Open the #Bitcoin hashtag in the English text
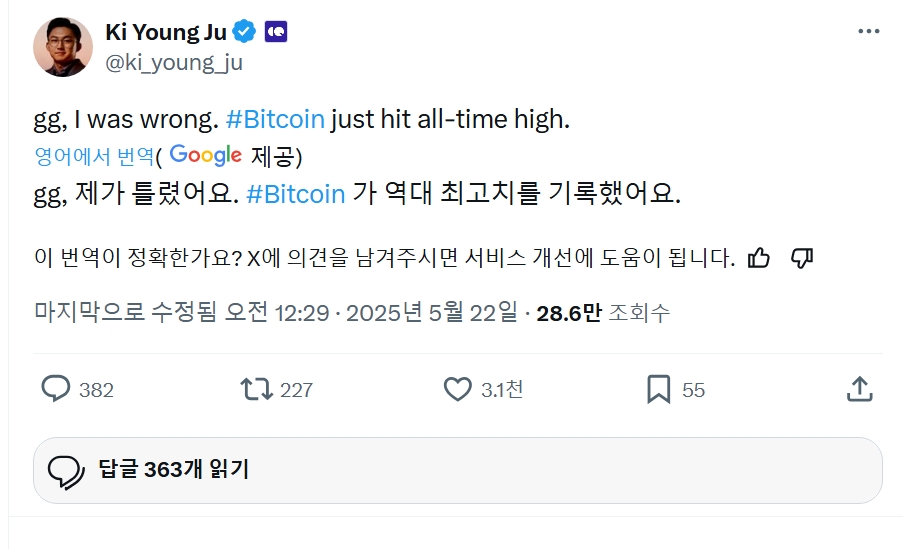Screen dimensions: 903x549 point(275,119)
